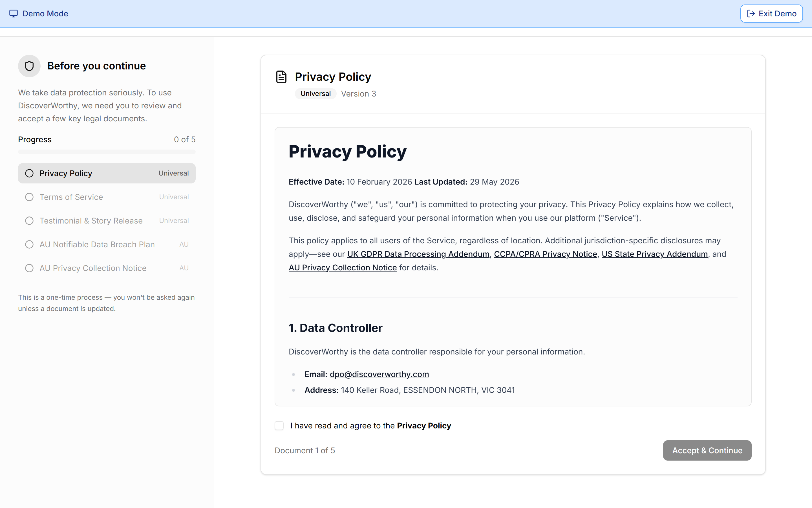Viewport: 812px width, 508px height.
Task: Click the Last Updated 29 May 2026 text
Action: click(x=467, y=182)
